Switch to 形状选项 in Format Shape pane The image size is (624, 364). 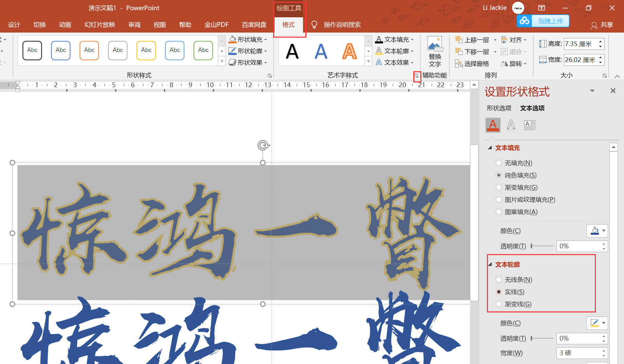499,108
